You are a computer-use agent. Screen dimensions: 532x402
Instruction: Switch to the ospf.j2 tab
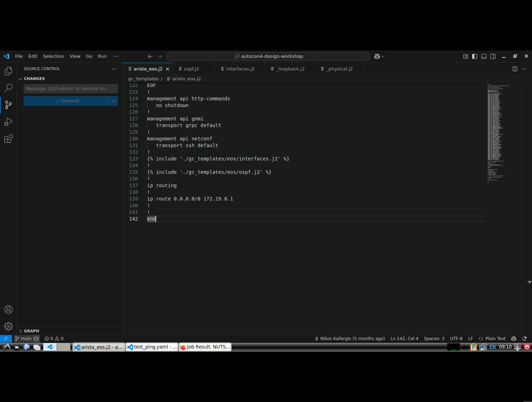pos(191,69)
